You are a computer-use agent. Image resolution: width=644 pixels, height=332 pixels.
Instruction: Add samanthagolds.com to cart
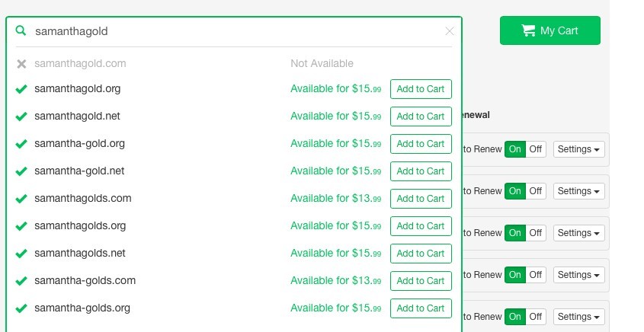[421, 199]
